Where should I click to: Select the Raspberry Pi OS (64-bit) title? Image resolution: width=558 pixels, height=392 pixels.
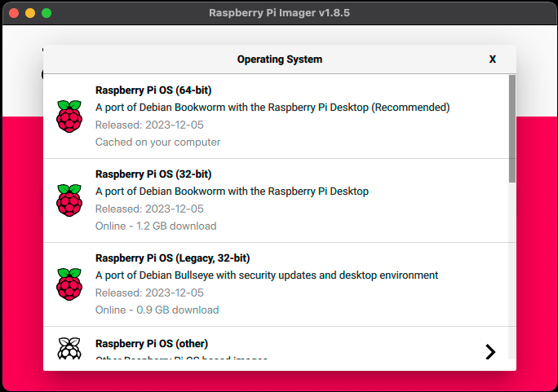(x=153, y=90)
